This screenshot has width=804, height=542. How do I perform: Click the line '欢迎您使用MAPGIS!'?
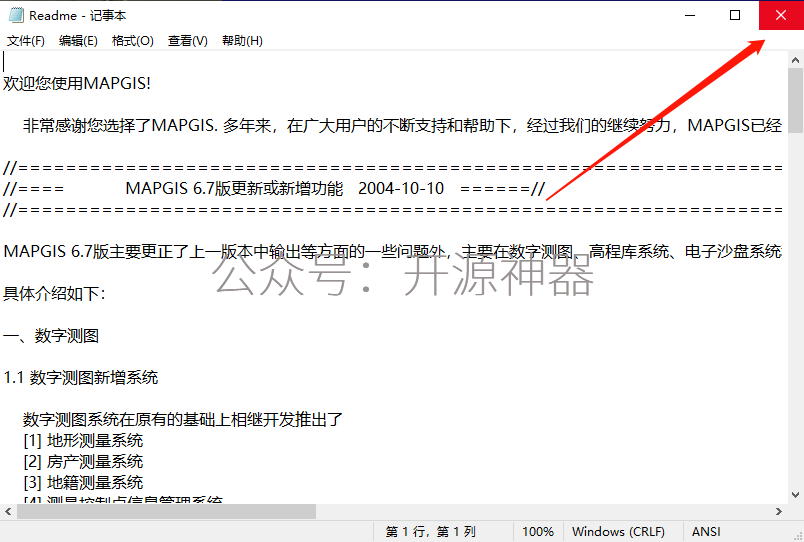tap(77, 83)
